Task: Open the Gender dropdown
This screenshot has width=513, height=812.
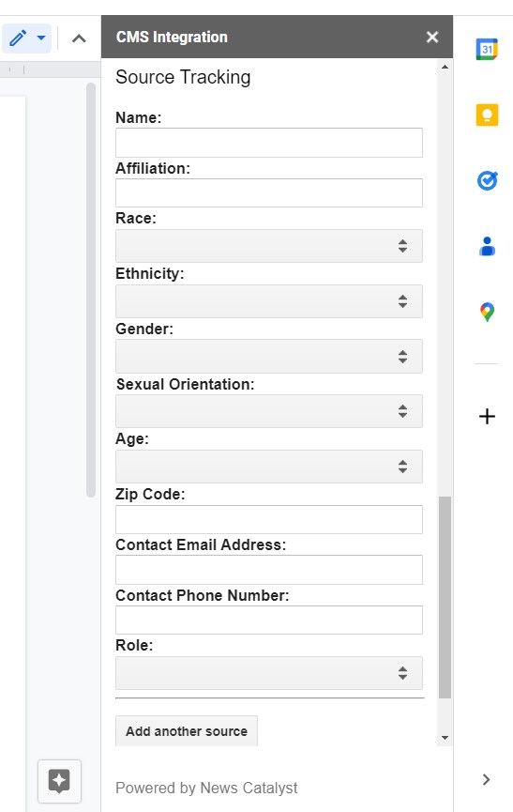Action: pyautogui.click(x=269, y=357)
